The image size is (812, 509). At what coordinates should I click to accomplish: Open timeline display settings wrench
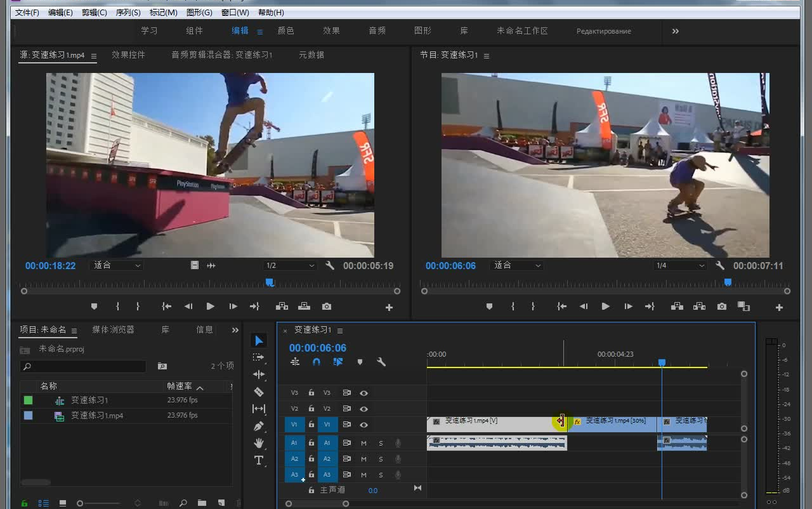click(x=381, y=362)
